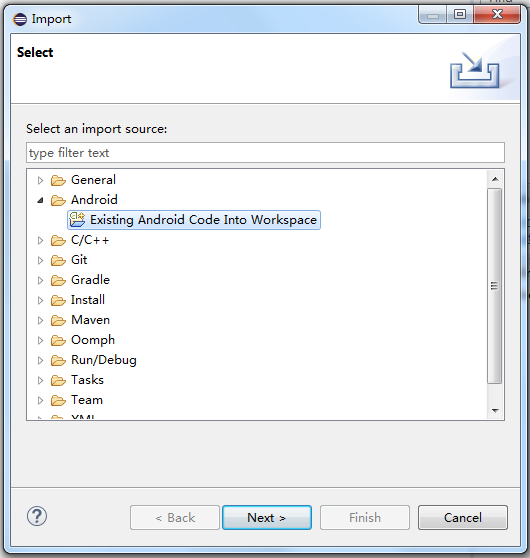Viewport: 530px width, 558px height.
Task: Select the Existing Android Code Into Workspace icon
Action: coord(77,220)
